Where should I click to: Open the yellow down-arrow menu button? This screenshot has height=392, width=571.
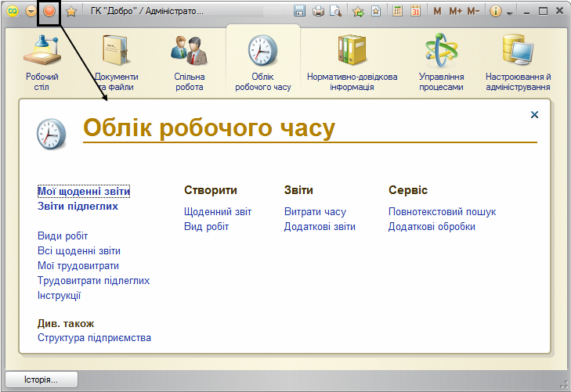[x=31, y=11]
